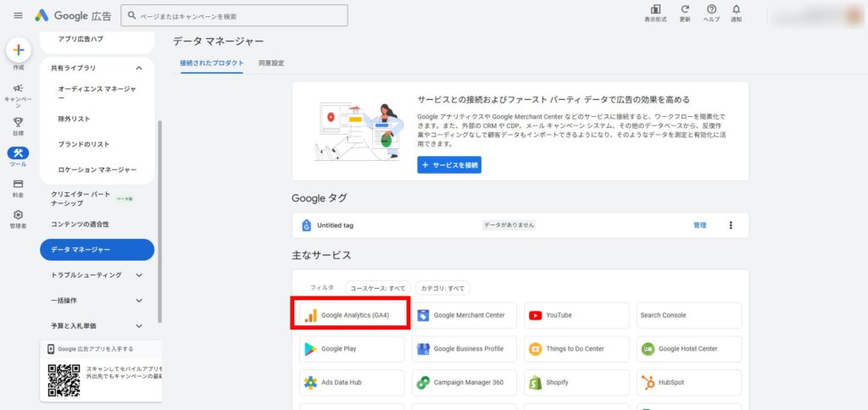Select the 接続されたプロダクト tab
The width and height of the screenshot is (868, 410).
click(211, 64)
